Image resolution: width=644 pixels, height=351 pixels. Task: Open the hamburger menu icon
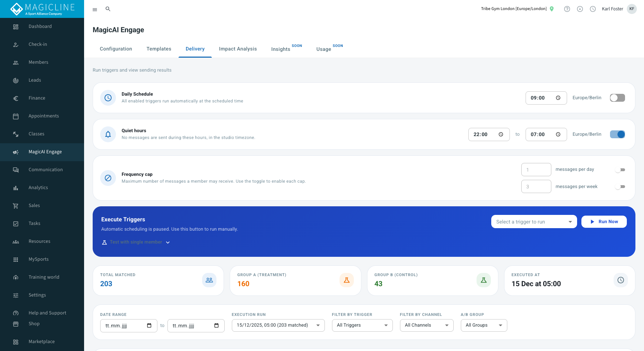[x=95, y=10]
